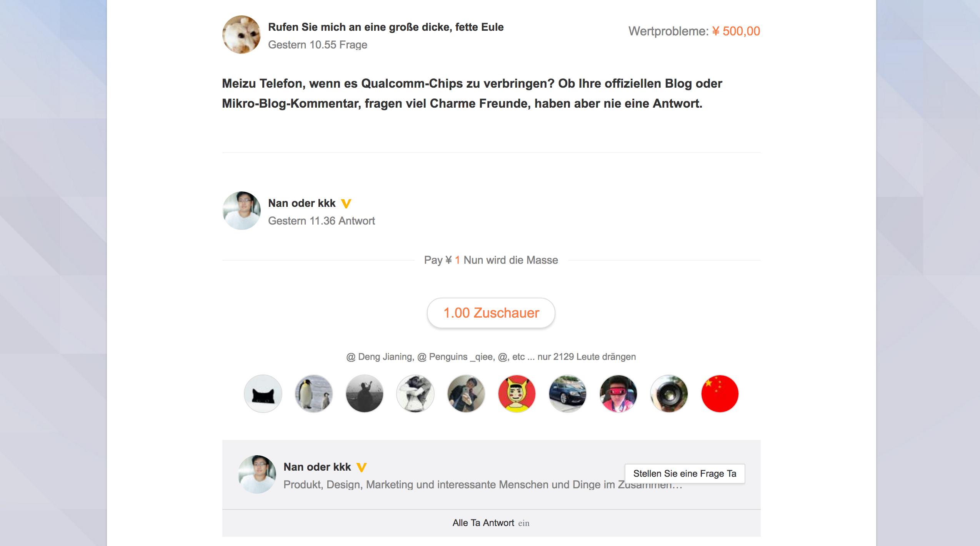Click the crouching person sketch avatar

[x=415, y=394]
